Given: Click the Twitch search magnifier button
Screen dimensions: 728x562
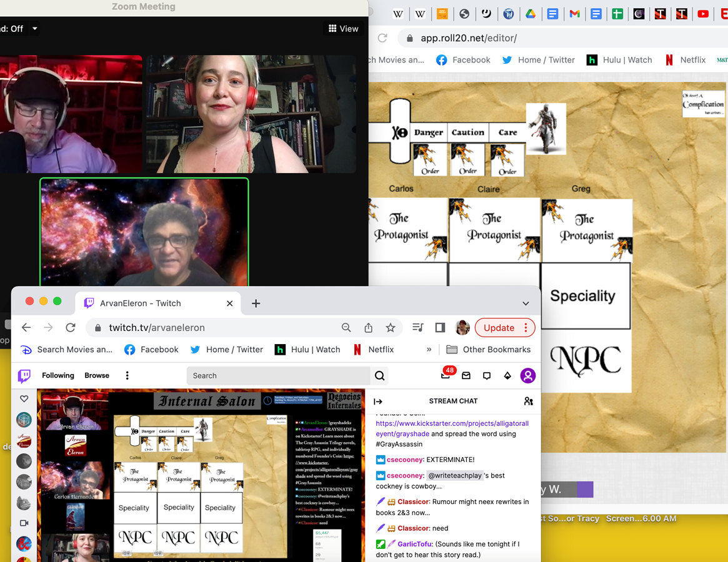Looking at the screenshot, I should pyautogui.click(x=379, y=375).
